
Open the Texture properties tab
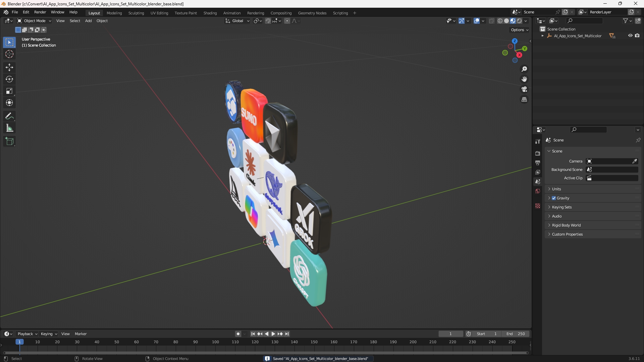pyautogui.click(x=538, y=206)
